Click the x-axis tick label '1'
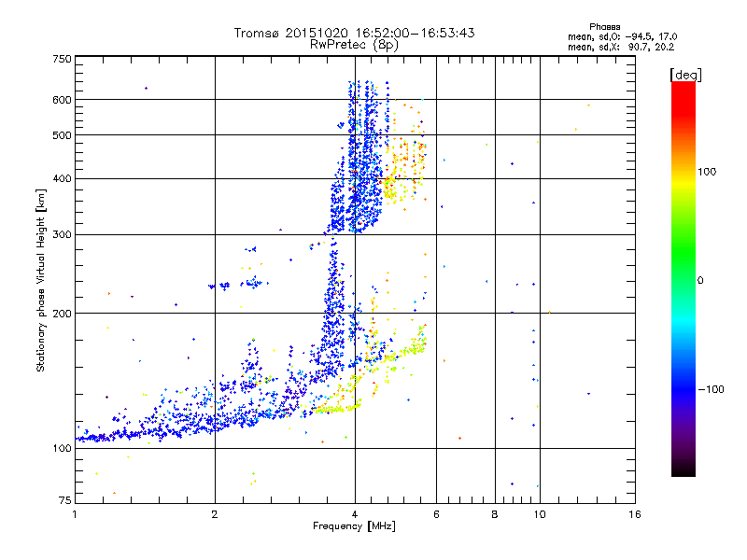Image resolution: width=747 pixels, height=560 pixels. (75, 514)
